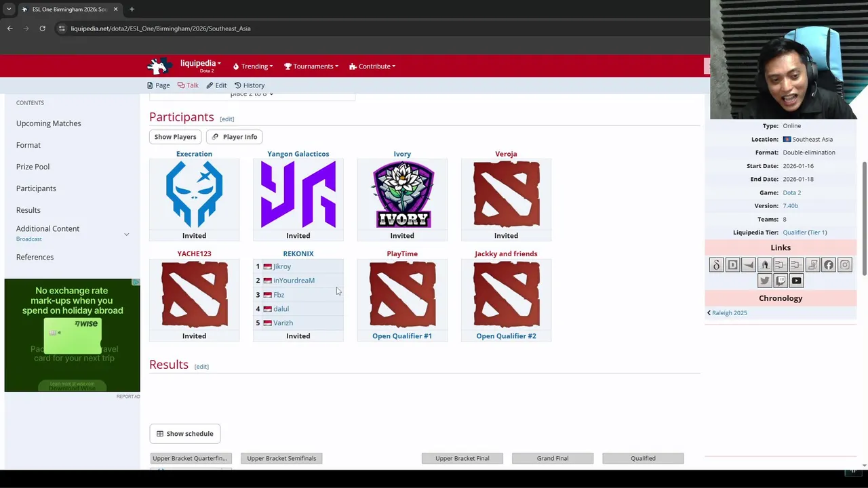Click the Grand Final bracket header
Image resolution: width=868 pixels, height=488 pixels.
[x=553, y=458]
